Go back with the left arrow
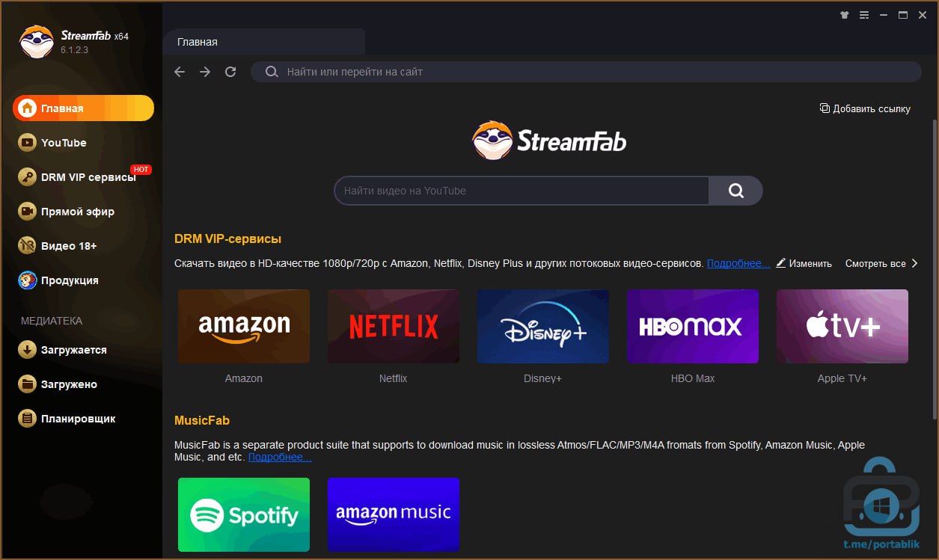The image size is (939, 560). point(180,72)
